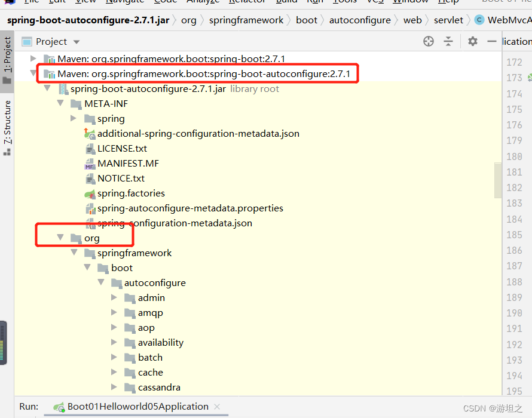Collapse the META-INF folder
532x418 pixels.
pyautogui.click(x=60, y=103)
